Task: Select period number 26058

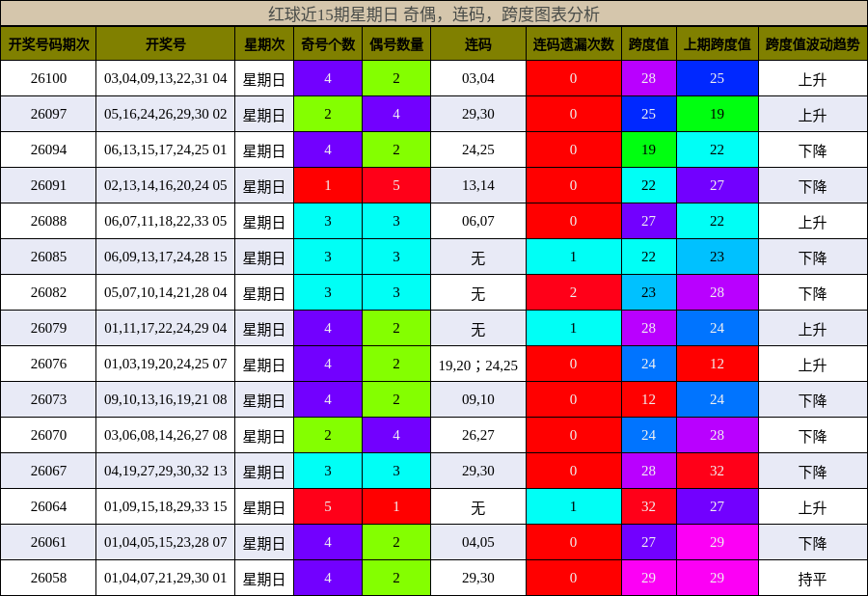Action: (49, 579)
